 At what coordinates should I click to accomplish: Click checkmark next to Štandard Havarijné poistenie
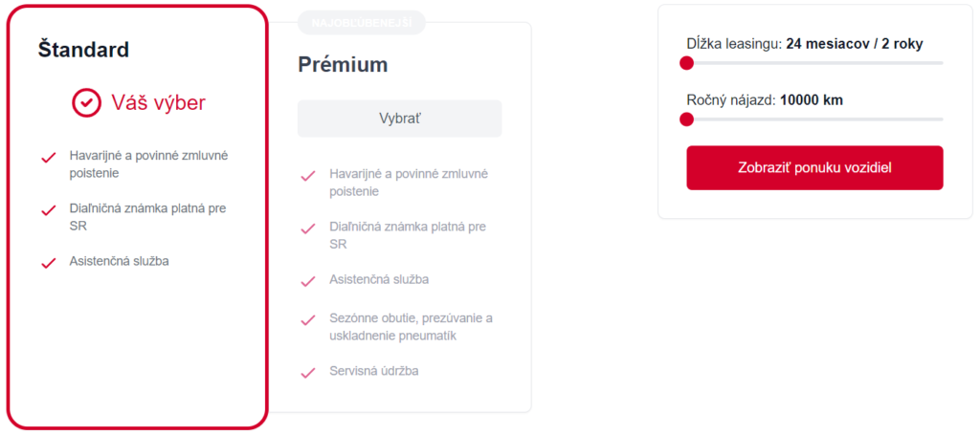48,158
